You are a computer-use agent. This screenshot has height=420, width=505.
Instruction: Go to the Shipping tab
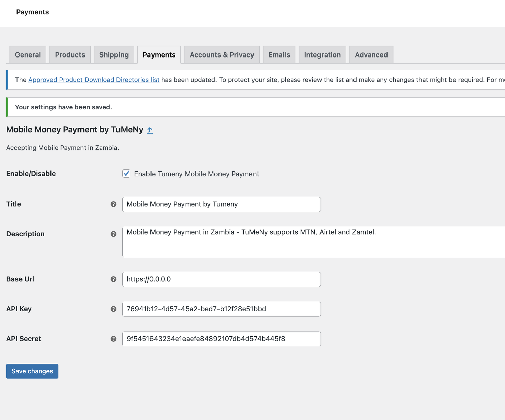tap(114, 55)
